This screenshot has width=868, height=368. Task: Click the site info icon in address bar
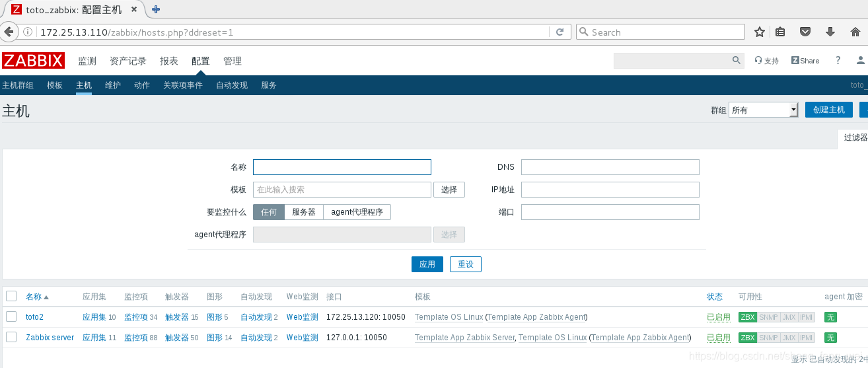coord(28,32)
